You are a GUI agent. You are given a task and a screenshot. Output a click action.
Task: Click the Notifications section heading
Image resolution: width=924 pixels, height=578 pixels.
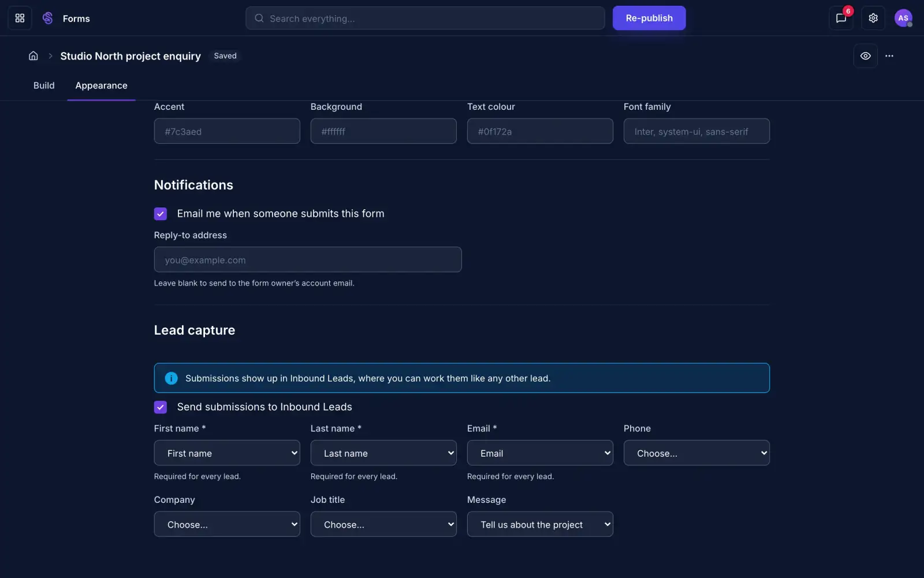(193, 185)
